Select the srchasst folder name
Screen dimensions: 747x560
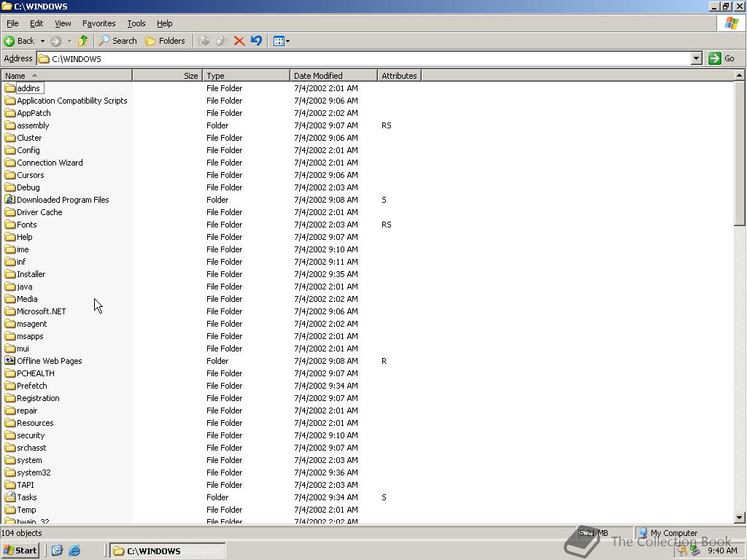pyautogui.click(x=31, y=447)
